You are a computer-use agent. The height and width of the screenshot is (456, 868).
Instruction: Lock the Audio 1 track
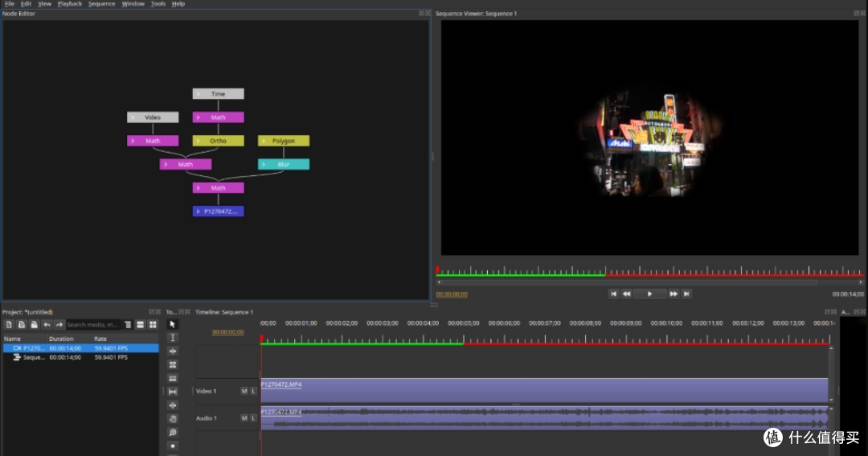[253, 418]
